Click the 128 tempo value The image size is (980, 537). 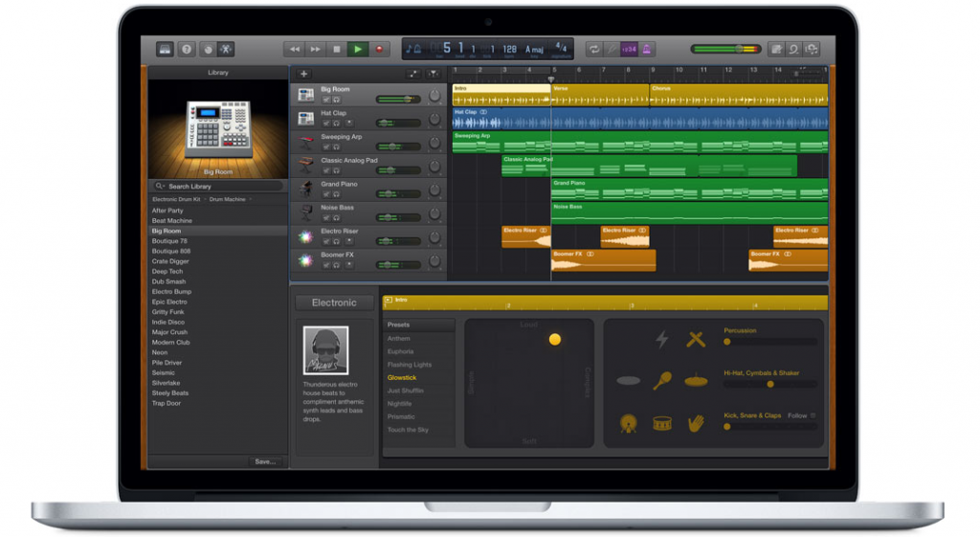tap(509, 48)
